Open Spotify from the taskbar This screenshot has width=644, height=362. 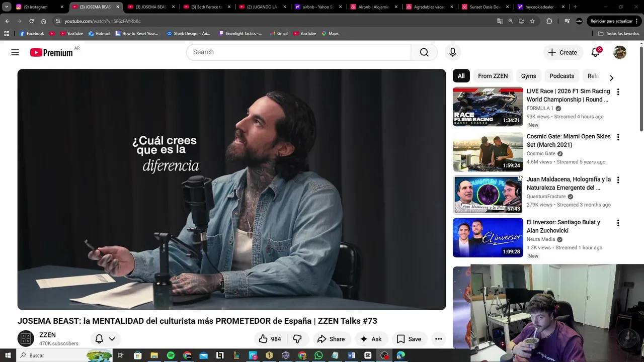pos(171,355)
